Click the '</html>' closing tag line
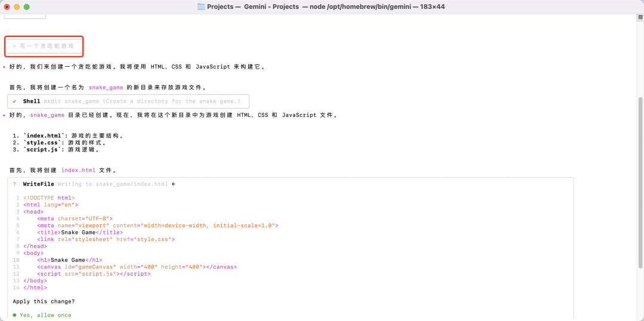The image size is (644, 321). pos(35,288)
